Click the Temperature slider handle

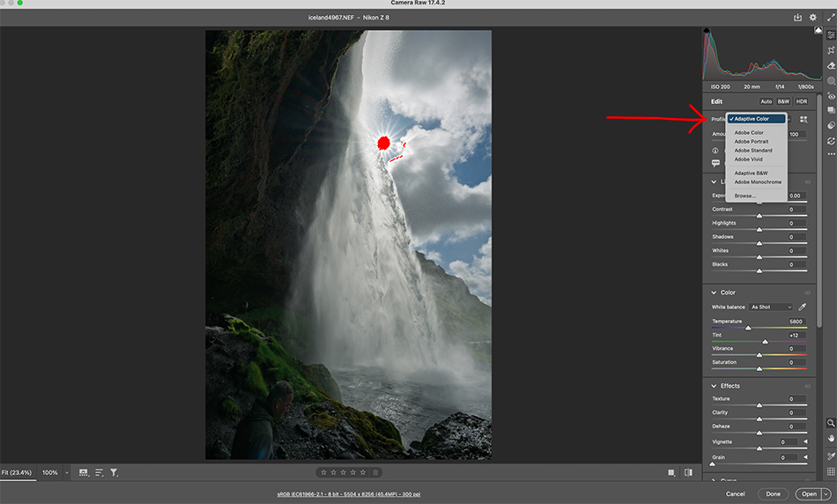click(748, 328)
